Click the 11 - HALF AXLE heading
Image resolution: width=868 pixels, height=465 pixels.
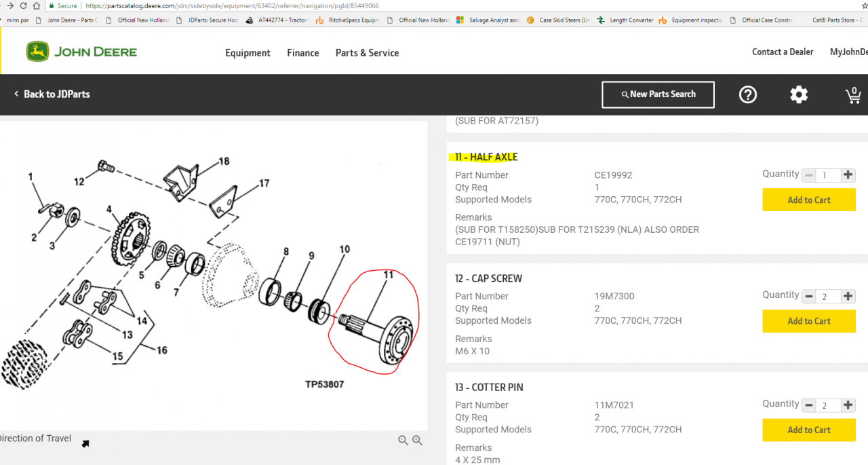[486, 157]
